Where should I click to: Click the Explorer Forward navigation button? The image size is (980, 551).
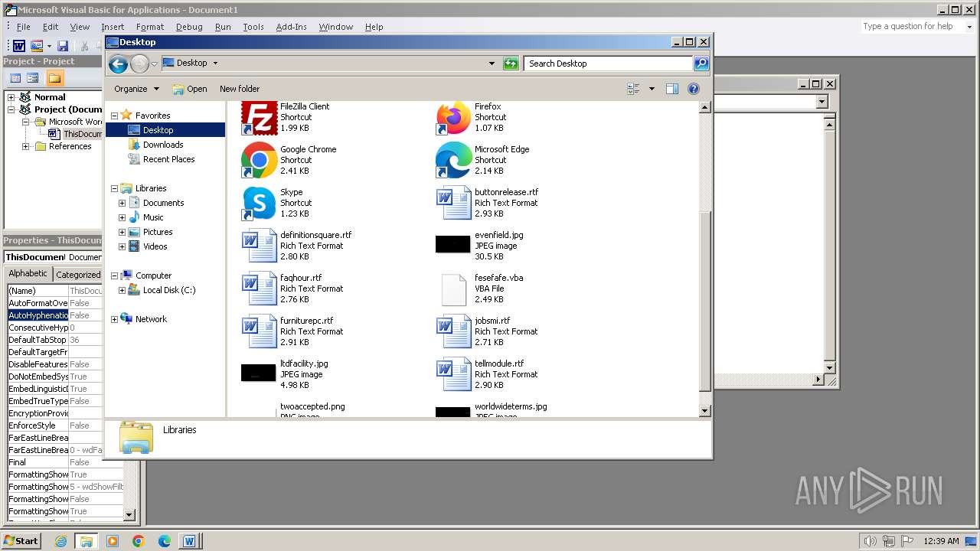point(139,64)
